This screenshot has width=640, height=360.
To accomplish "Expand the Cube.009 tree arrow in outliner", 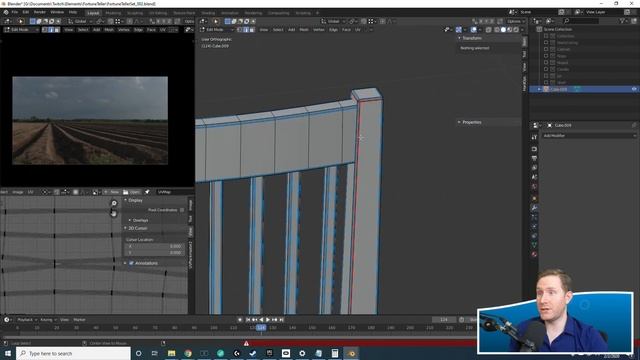I will tap(539, 89).
